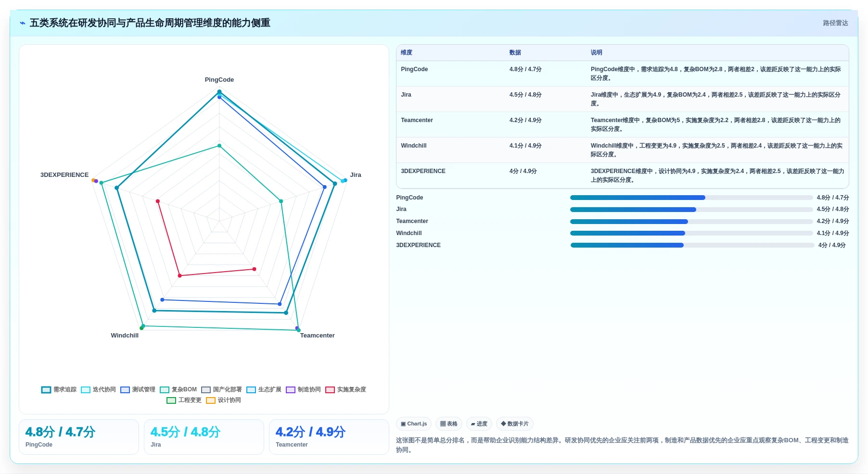Toggle the 国产化部署 legend entry
The image size is (868, 474).
[x=222, y=390]
